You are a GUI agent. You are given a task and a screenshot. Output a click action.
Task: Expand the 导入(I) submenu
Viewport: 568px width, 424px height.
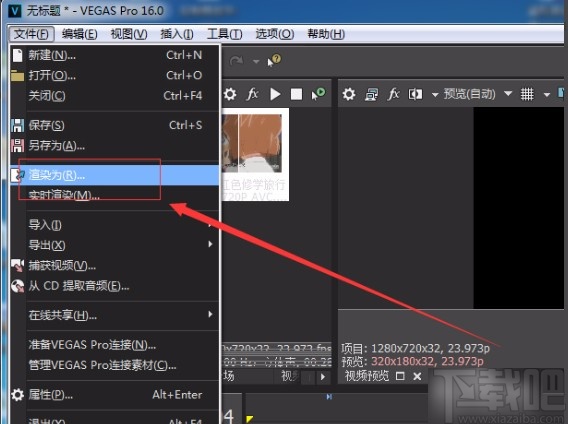(114, 225)
